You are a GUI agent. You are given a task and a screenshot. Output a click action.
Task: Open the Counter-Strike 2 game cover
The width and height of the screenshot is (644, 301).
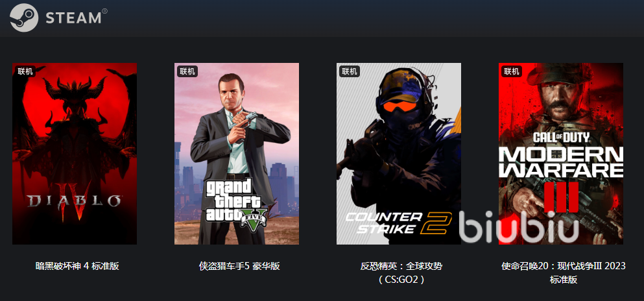pyautogui.click(x=399, y=154)
